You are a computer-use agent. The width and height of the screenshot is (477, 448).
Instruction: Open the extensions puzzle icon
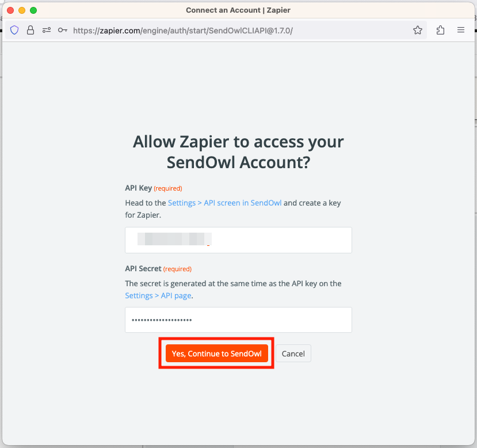tap(440, 30)
